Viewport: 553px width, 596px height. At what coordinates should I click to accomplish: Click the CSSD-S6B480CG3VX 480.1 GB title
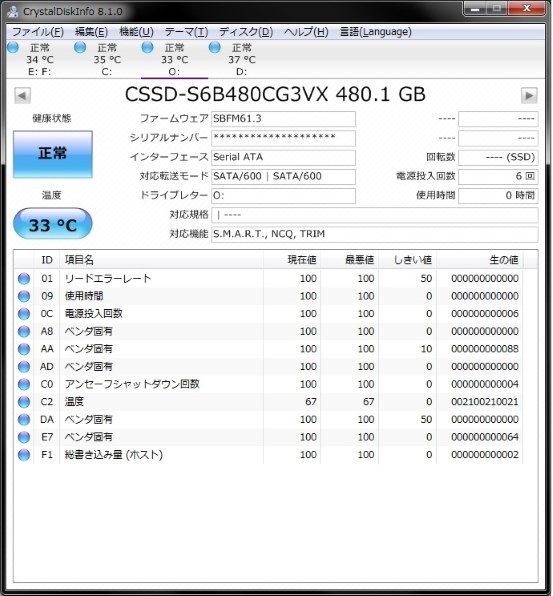point(275,94)
